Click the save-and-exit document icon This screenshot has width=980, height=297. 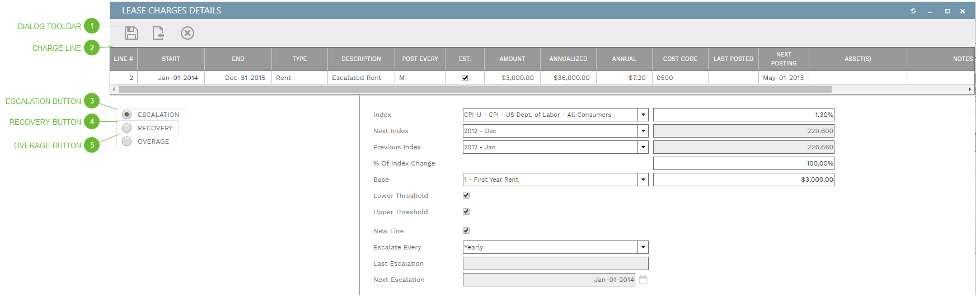click(159, 33)
